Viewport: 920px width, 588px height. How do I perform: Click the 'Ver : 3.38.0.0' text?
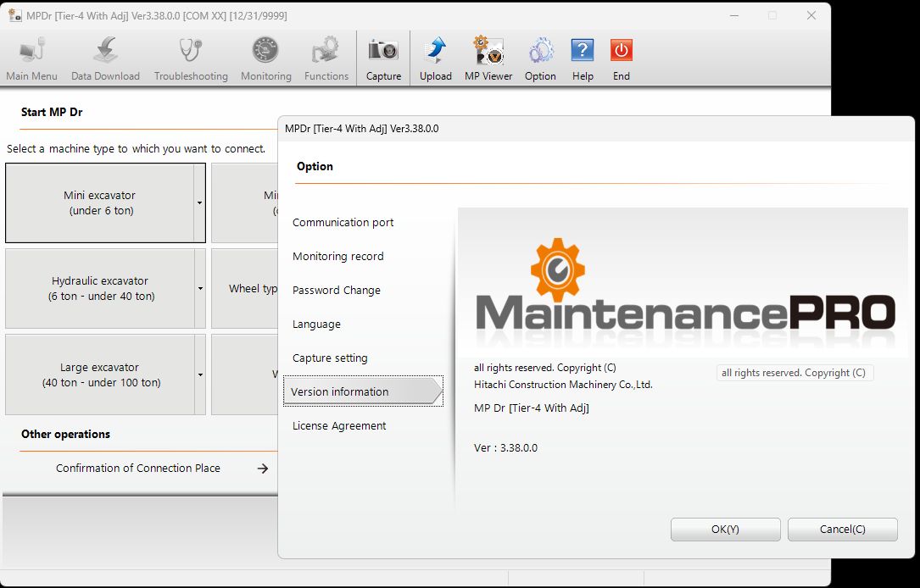pos(505,448)
